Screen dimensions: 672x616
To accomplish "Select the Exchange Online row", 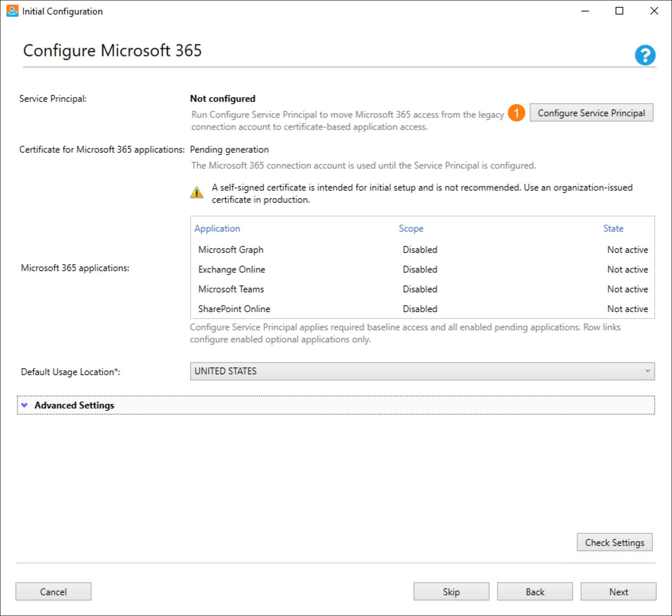I will [422, 269].
